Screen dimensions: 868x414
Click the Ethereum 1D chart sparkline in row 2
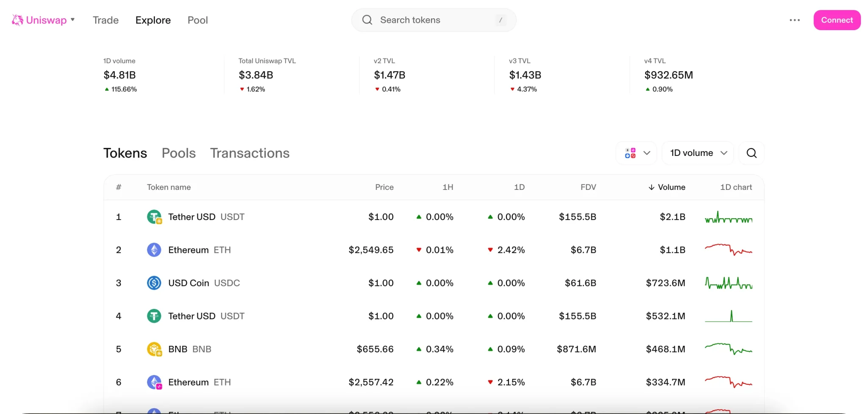coord(728,250)
